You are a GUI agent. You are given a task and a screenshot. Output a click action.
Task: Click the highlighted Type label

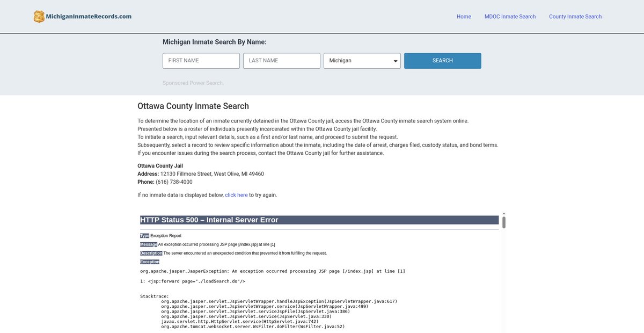[x=144, y=236]
